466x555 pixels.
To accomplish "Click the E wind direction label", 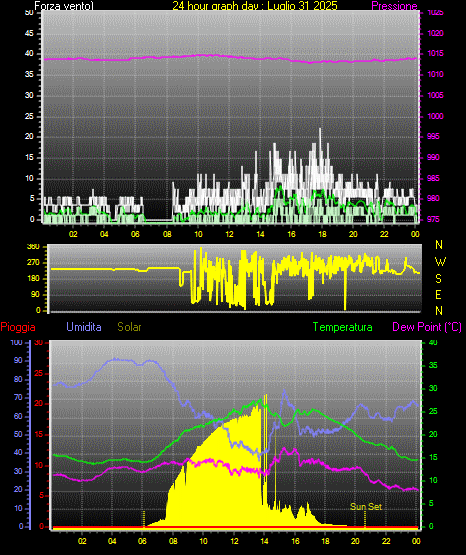I will (438, 294).
